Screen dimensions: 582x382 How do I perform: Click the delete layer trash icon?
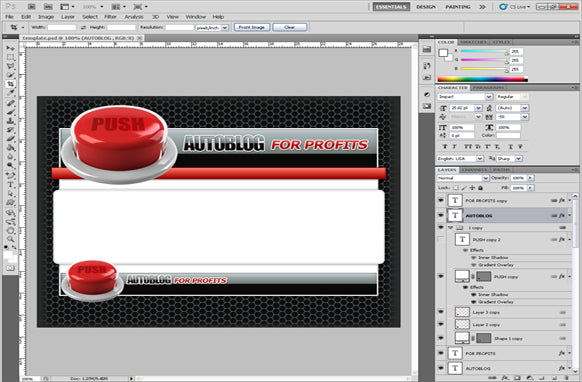click(567, 378)
